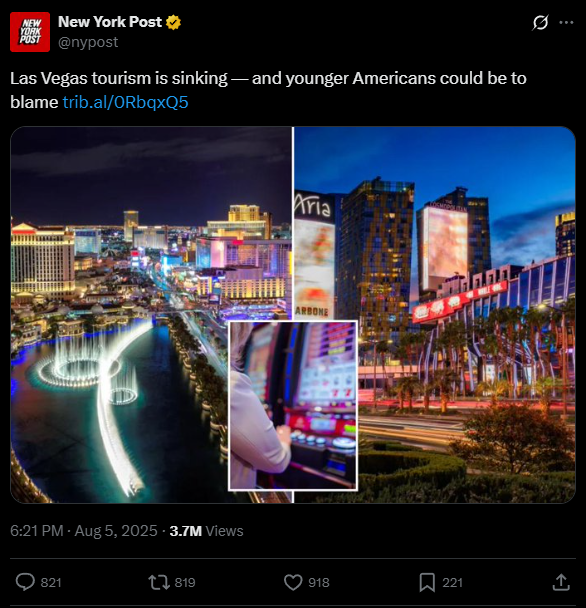Open the @nypost handle profile

[88, 42]
